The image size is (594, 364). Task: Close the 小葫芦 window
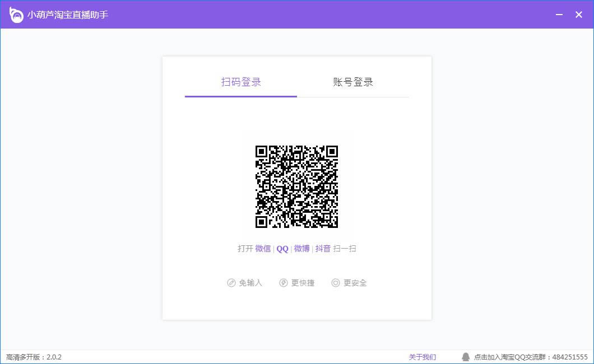(x=578, y=15)
